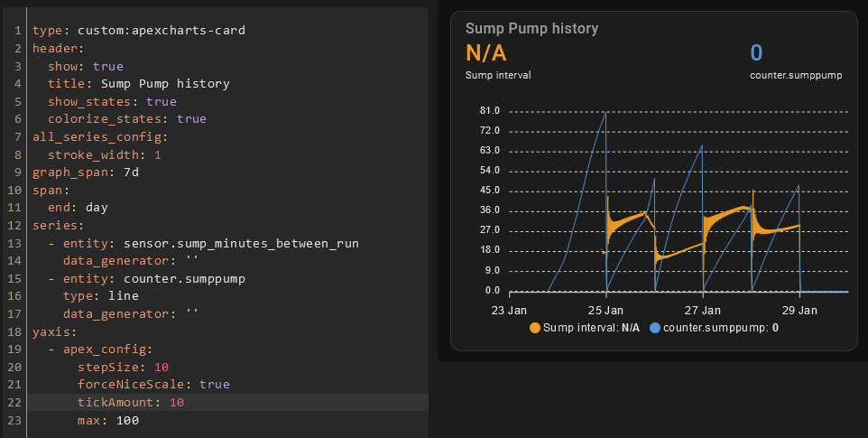This screenshot has height=438, width=868.
Task: Toggle the Sump interval series legend label
Action: pos(591,327)
